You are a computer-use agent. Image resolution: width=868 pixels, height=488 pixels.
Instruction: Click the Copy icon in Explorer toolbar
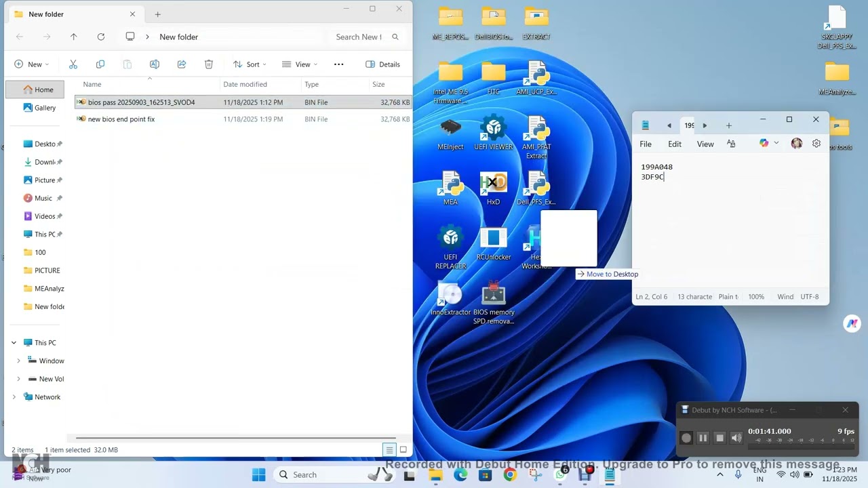click(100, 64)
